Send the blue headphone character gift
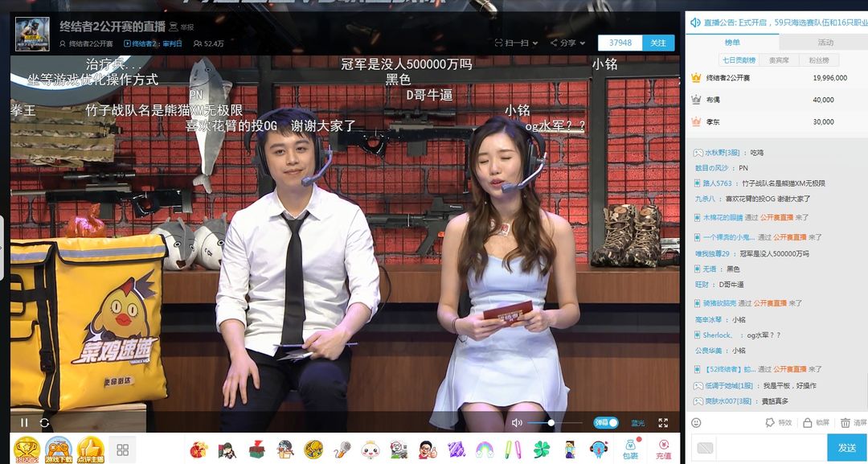 599,449
